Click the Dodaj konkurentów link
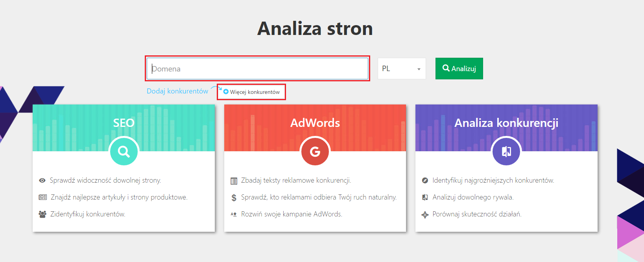Image resolution: width=644 pixels, height=262 pixels. pos(177,91)
